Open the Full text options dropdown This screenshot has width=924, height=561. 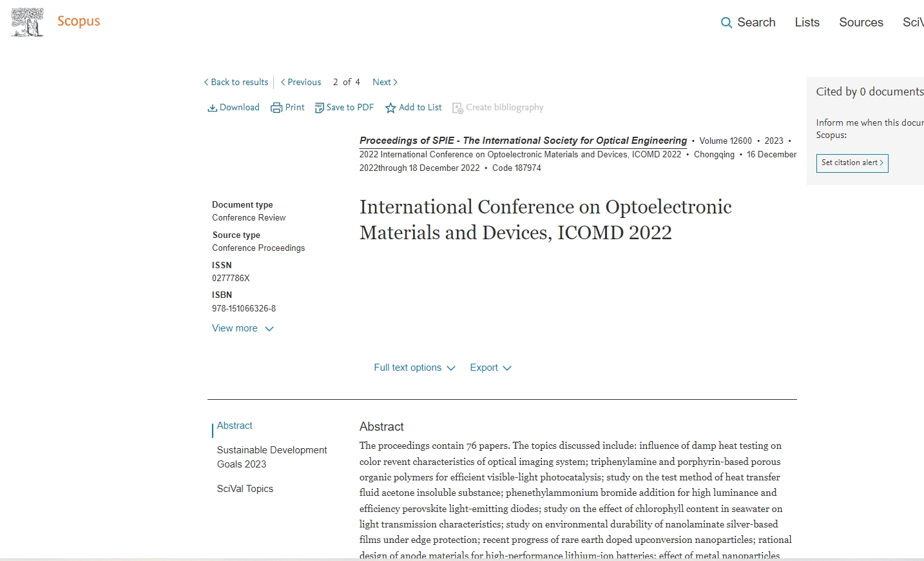coord(414,368)
